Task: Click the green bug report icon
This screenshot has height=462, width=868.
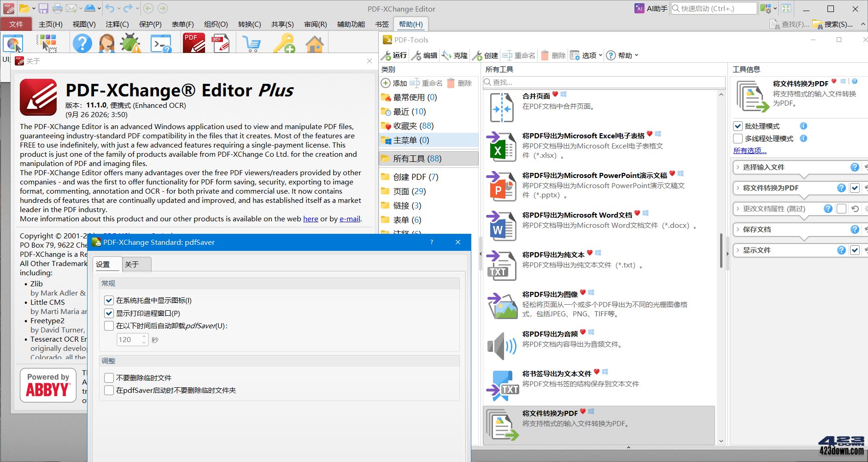Action: [x=131, y=43]
